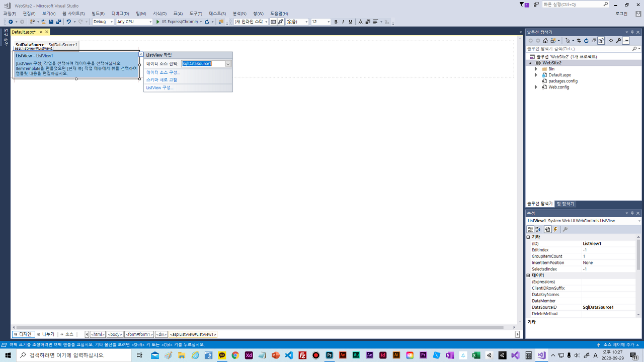Open the 보기(V) menu
Screen dimensions: 644x362
pyautogui.click(x=49, y=14)
